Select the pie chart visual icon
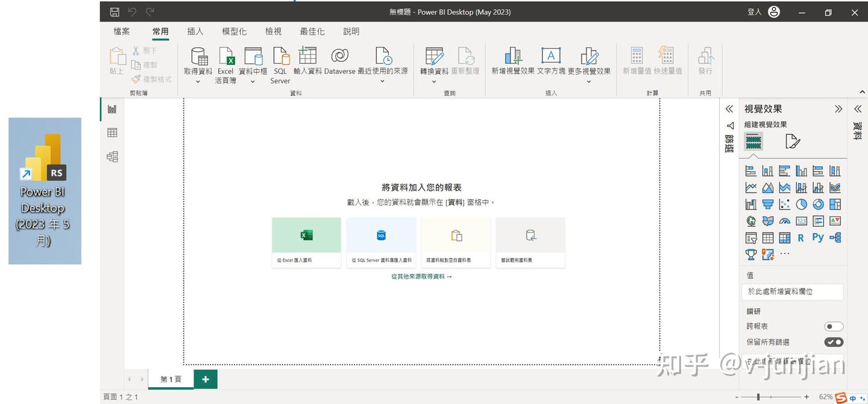This screenshot has width=868, height=404. pyautogui.click(x=801, y=204)
